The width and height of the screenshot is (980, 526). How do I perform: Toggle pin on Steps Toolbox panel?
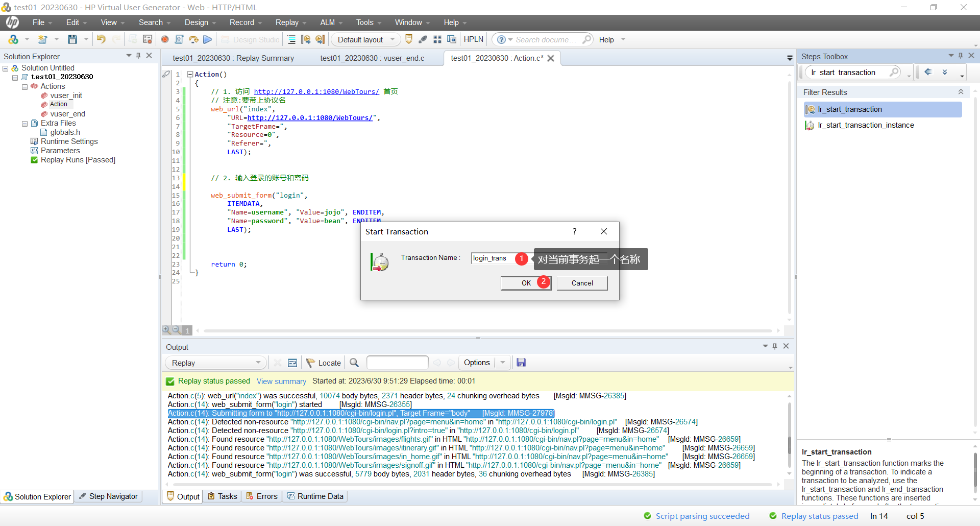[x=961, y=56]
